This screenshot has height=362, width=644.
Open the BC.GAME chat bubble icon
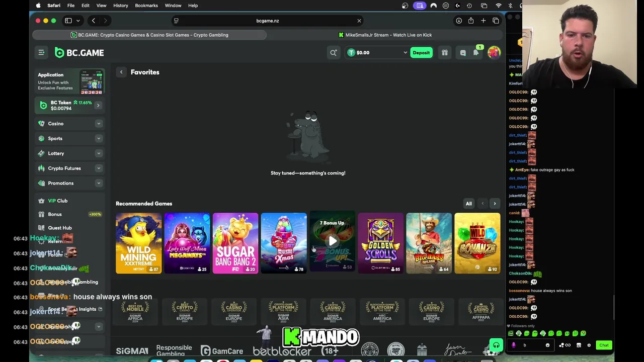[x=463, y=52]
